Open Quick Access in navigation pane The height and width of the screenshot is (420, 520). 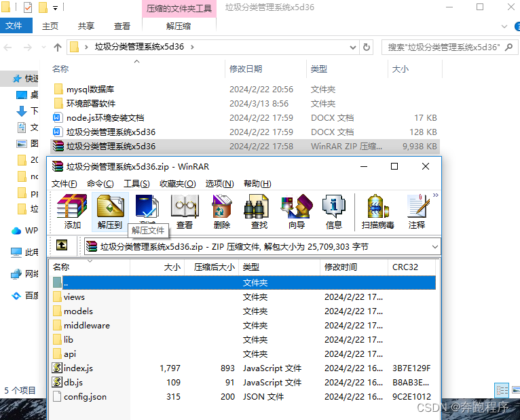click(25, 79)
